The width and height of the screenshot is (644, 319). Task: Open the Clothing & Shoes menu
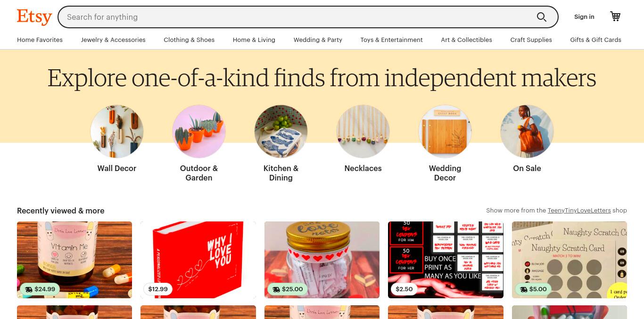point(189,40)
